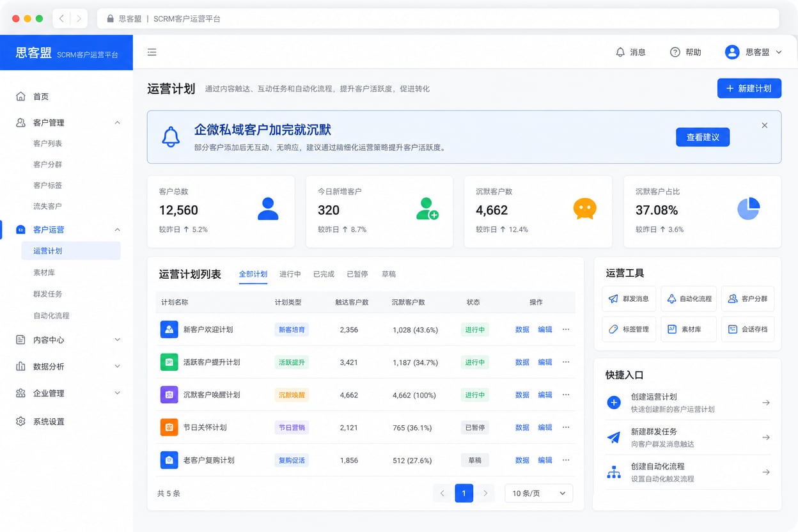
Task: Go to the previous page arrow
Action: coord(442,493)
